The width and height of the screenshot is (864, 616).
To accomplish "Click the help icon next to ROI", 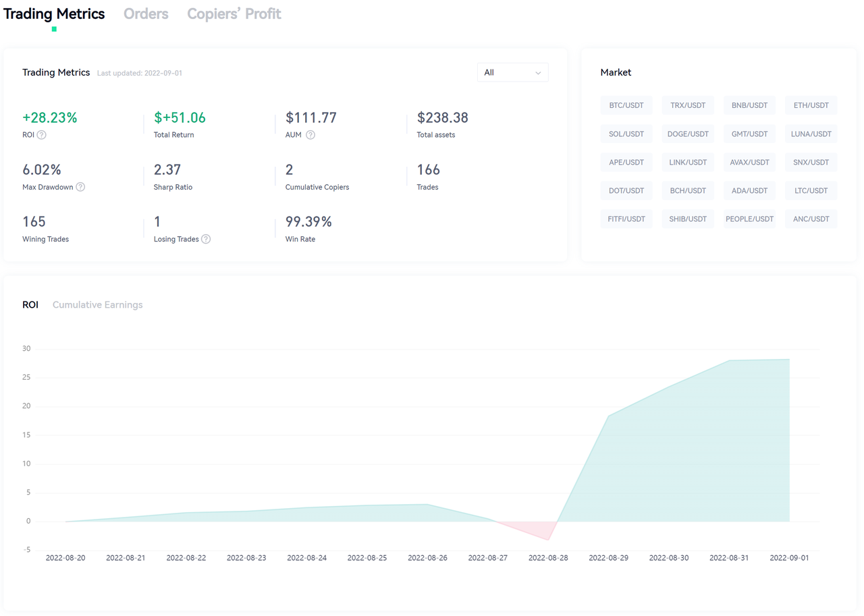I will (42, 135).
